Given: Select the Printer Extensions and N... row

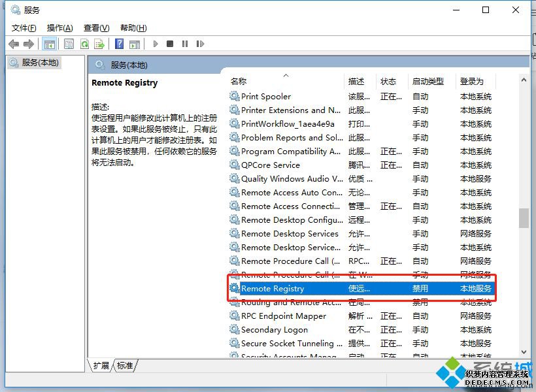Looking at the screenshot, I should [361, 110].
